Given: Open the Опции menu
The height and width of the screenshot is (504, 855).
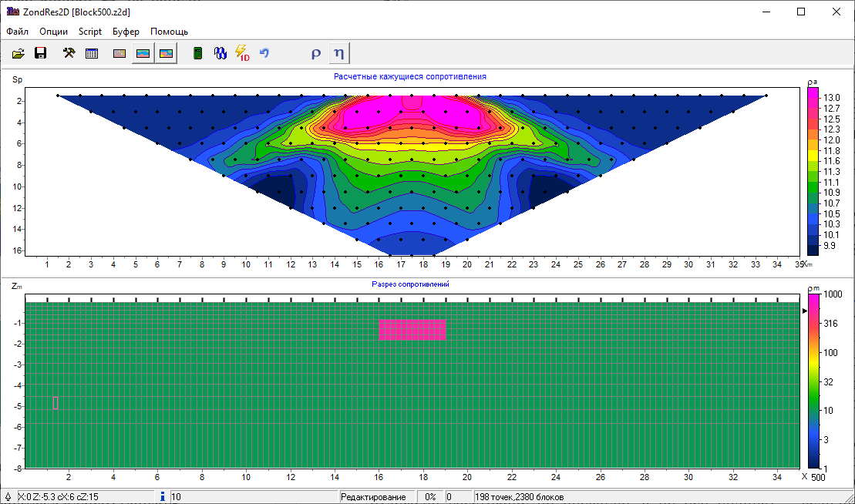Looking at the screenshot, I should (53, 32).
